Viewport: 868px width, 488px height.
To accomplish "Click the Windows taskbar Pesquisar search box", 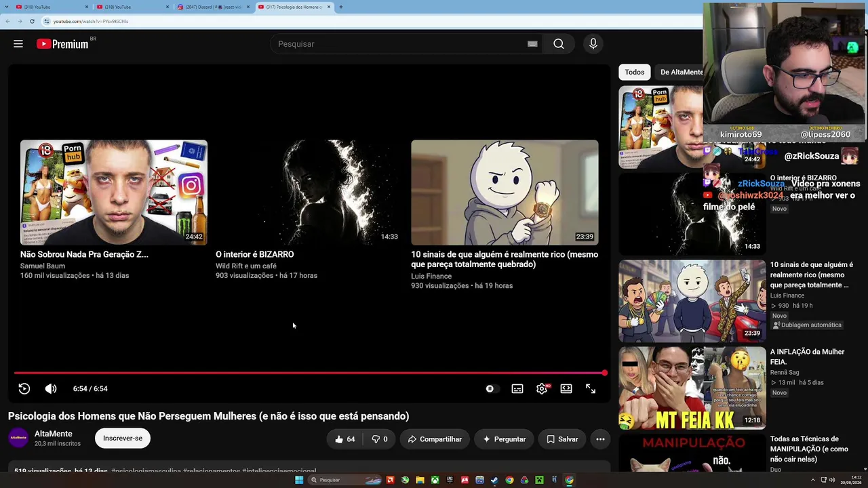I will click(x=345, y=480).
